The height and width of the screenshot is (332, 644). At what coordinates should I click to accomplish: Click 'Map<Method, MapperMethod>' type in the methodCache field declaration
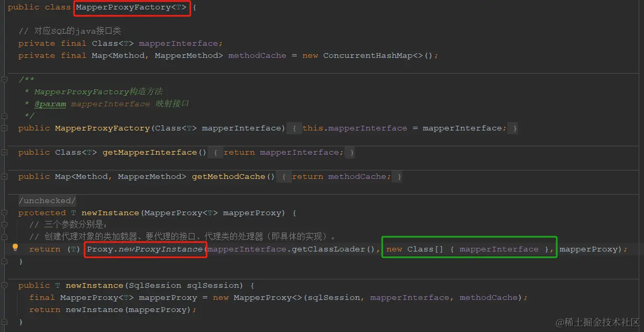tap(157, 56)
